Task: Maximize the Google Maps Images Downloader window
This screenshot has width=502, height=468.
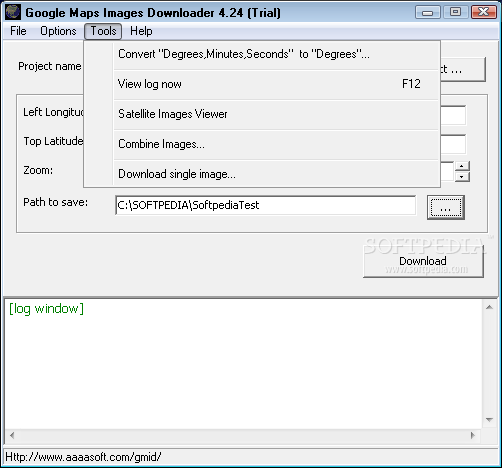Action: [x=455, y=12]
